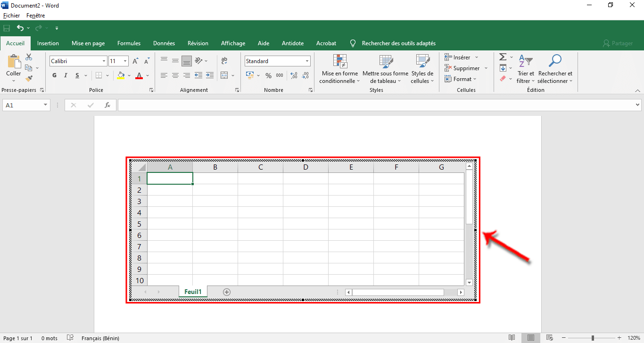This screenshot has height=343, width=644.
Task: Switch to Read Mode view in status bar
Action: point(512,338)
